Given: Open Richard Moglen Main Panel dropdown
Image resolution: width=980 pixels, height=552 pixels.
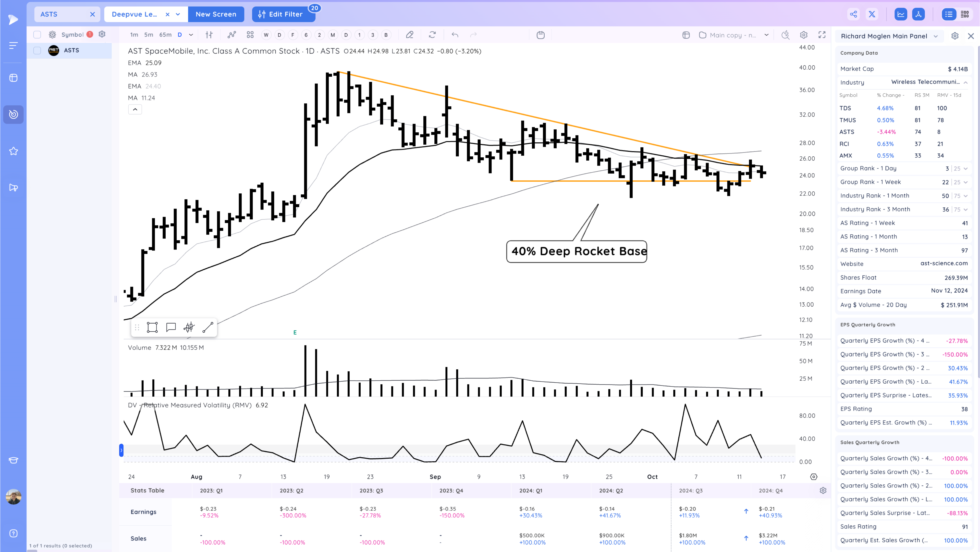Looking at the screenshot, I should [x=935, y=36].
